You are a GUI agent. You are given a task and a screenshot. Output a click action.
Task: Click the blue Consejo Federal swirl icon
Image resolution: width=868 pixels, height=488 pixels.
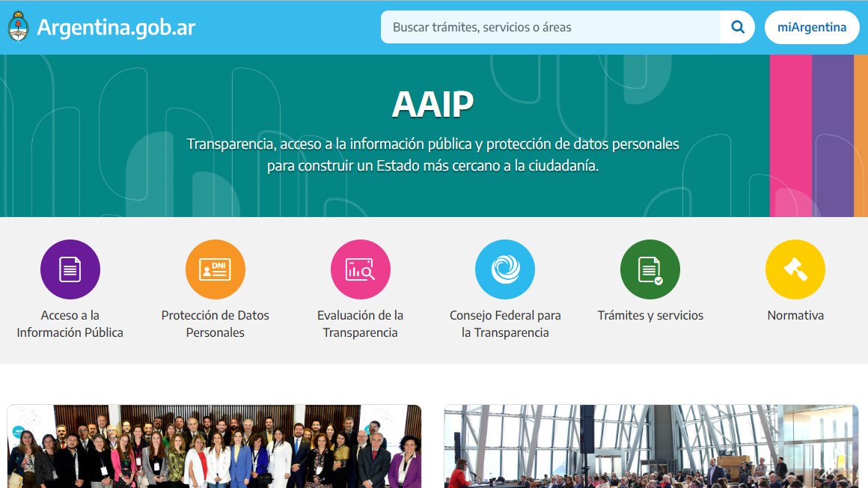click(x=505, y=269)
